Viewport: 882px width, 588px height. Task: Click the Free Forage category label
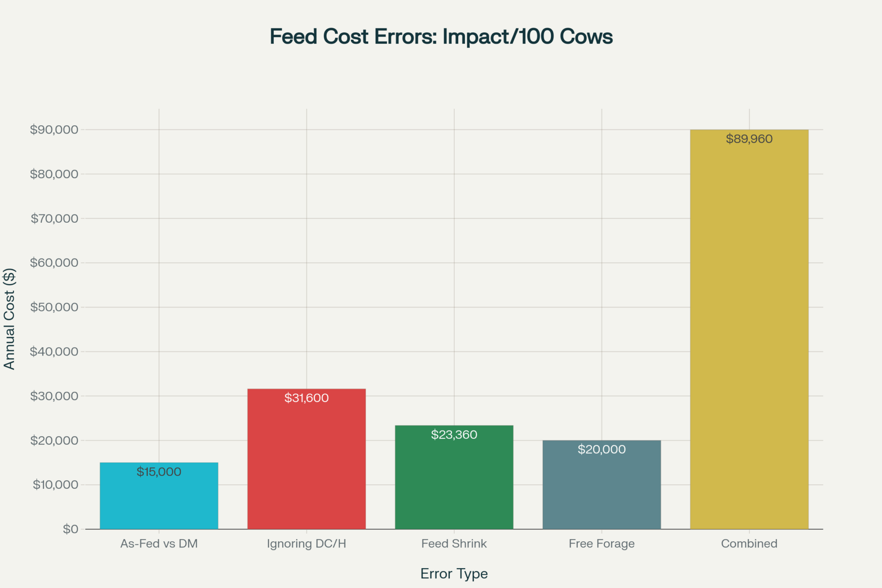[x=602, y=543]
